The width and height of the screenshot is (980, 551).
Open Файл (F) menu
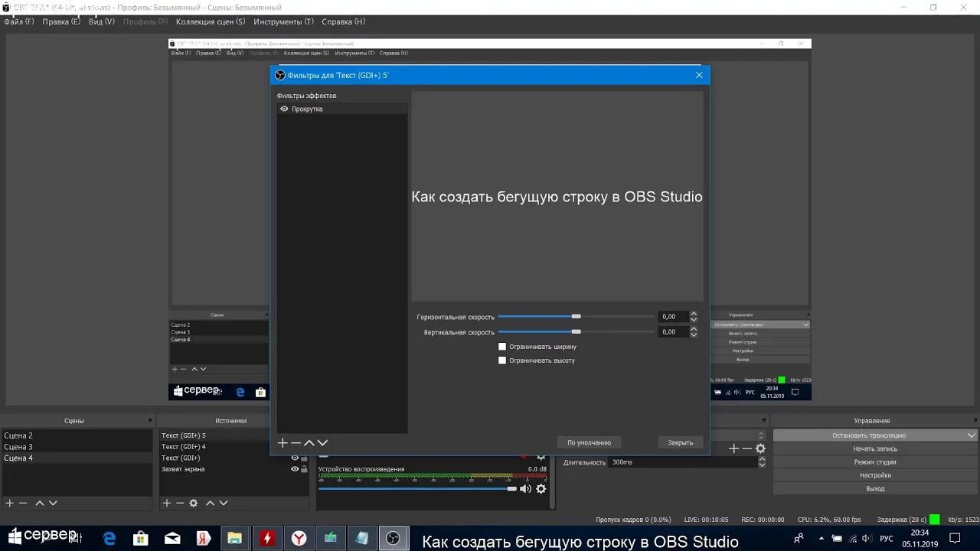coord(19,21)
